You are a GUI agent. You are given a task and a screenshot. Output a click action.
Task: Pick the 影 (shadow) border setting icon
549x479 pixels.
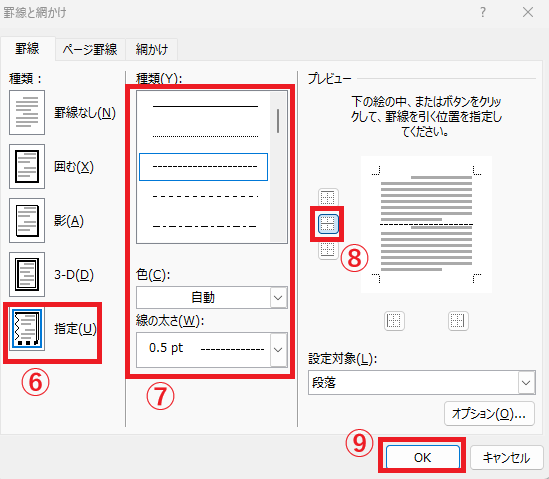[x=27, y=220]
